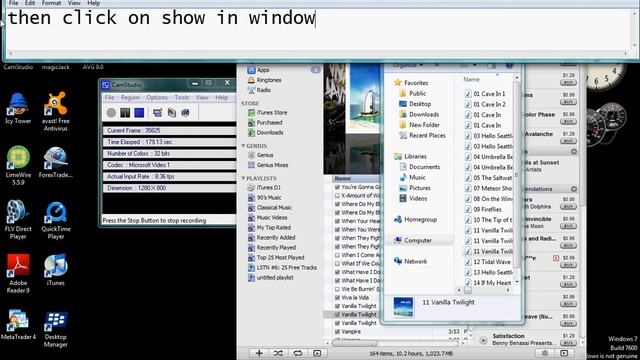This screenshot has width=640, height=360.
Task: Click the CamStudio Pause button
Action: click(x=125, y=113)
